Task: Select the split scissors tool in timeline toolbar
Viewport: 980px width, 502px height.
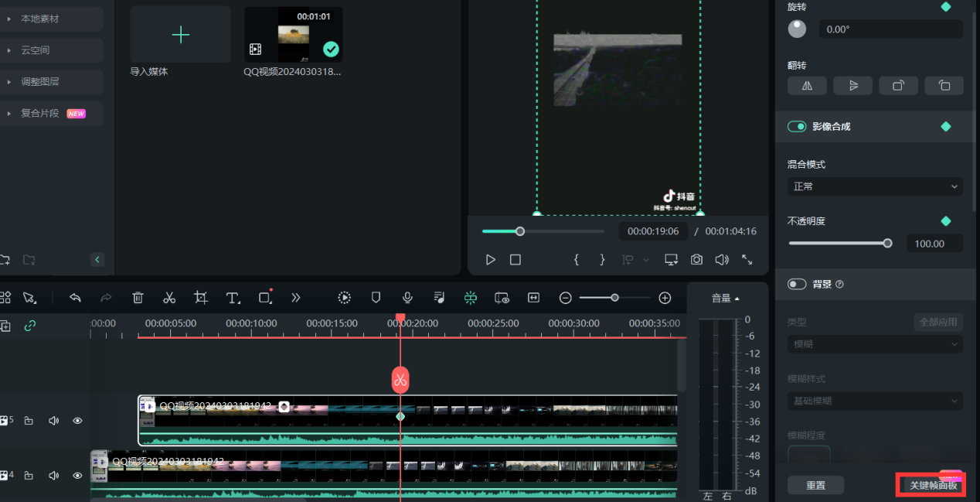Action: point(169,298)
